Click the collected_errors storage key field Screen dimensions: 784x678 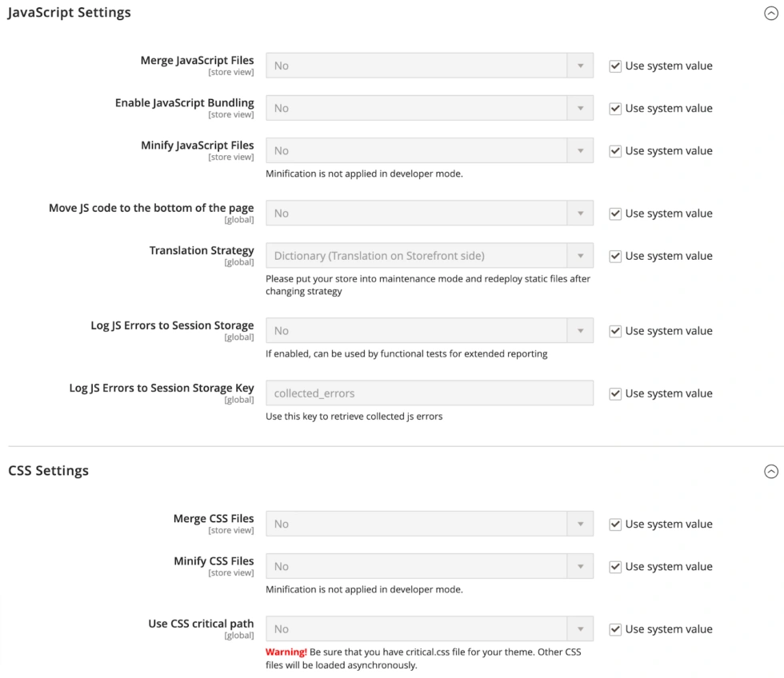pyautogui.click(x=430, y=393)
